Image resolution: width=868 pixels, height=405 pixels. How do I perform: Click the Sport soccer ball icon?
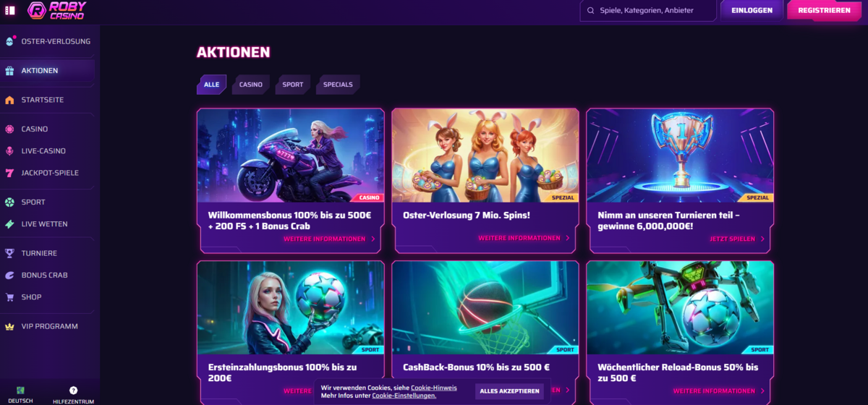tap(9, 202)
